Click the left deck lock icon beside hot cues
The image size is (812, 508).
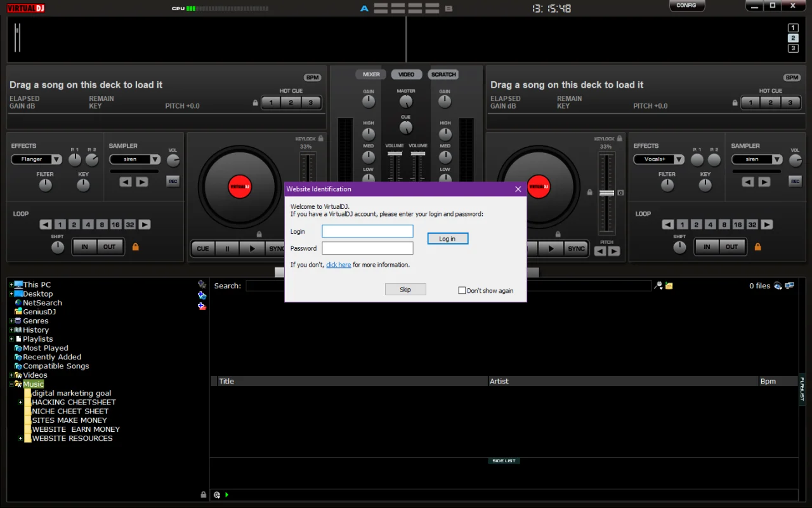click(256, 103)
